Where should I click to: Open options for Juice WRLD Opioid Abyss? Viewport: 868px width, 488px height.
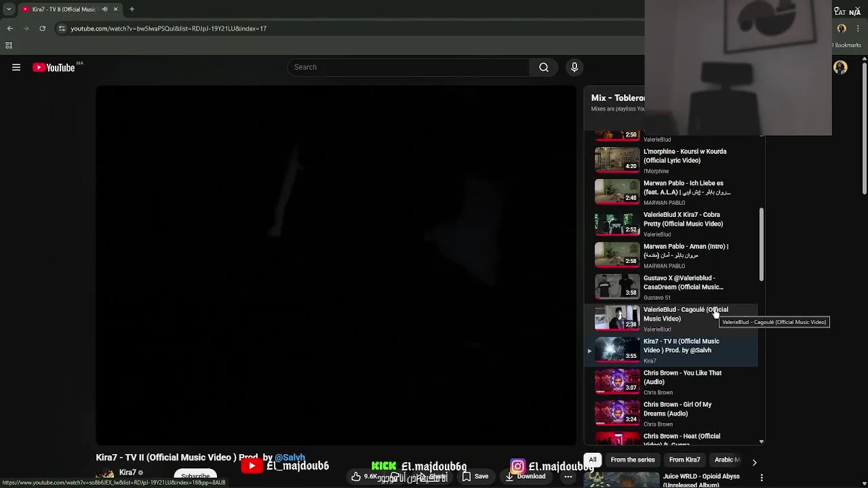click(762, 479)
